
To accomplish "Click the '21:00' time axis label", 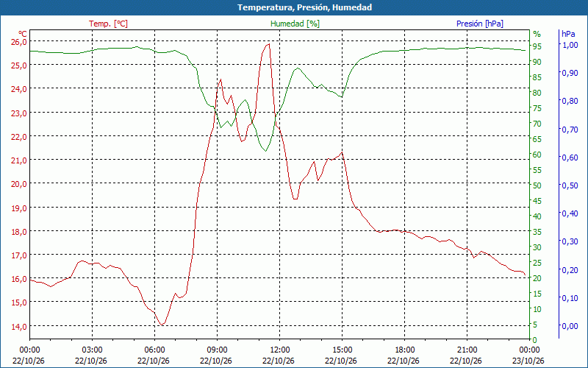I will click(467, 350).
